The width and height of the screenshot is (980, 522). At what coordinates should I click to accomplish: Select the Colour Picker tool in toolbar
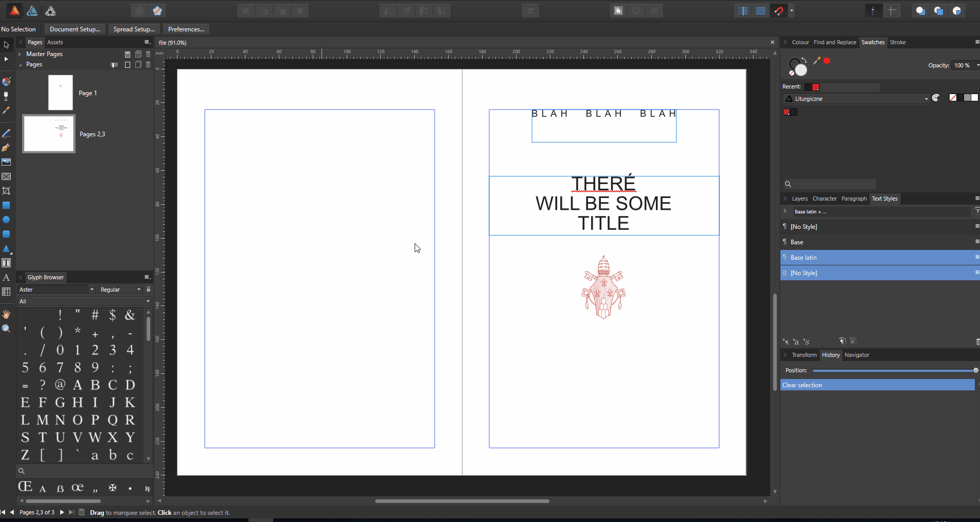point(6,111)
